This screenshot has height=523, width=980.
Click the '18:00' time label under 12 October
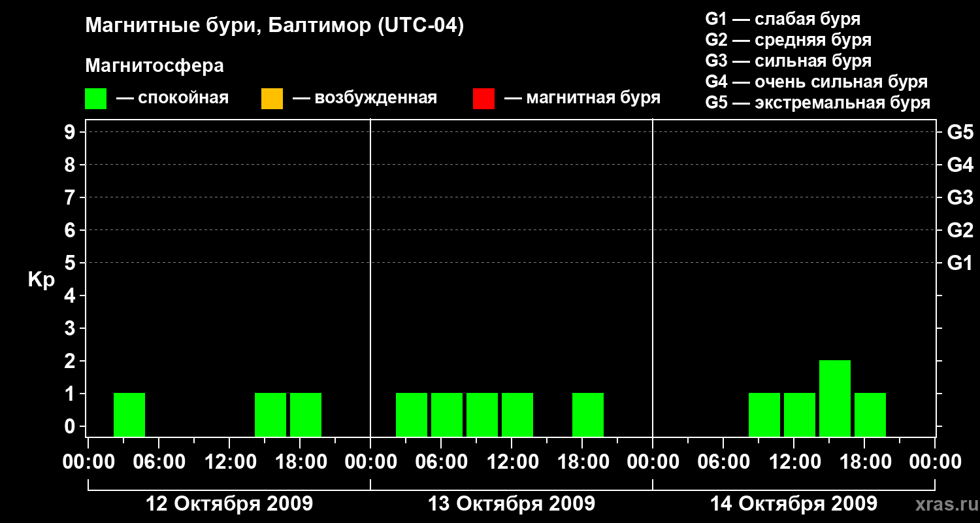coord(300,462)
